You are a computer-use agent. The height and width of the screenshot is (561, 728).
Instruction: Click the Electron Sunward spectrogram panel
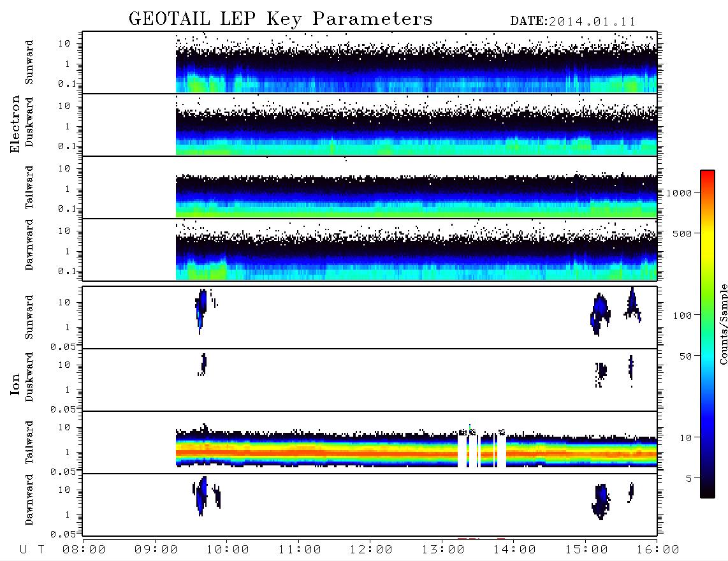click(x=370, y=62)
